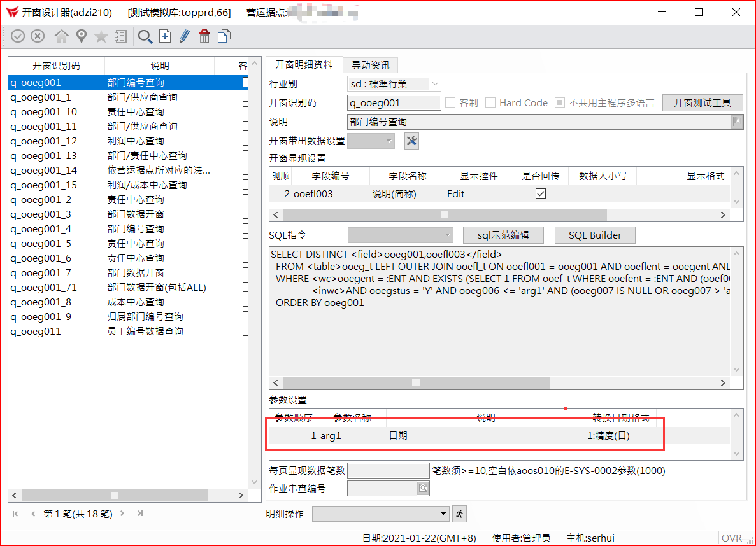756x546 pixels.
Task: Click horizontal scrollbar thumb of SQL text area
Action: [416, 382]
